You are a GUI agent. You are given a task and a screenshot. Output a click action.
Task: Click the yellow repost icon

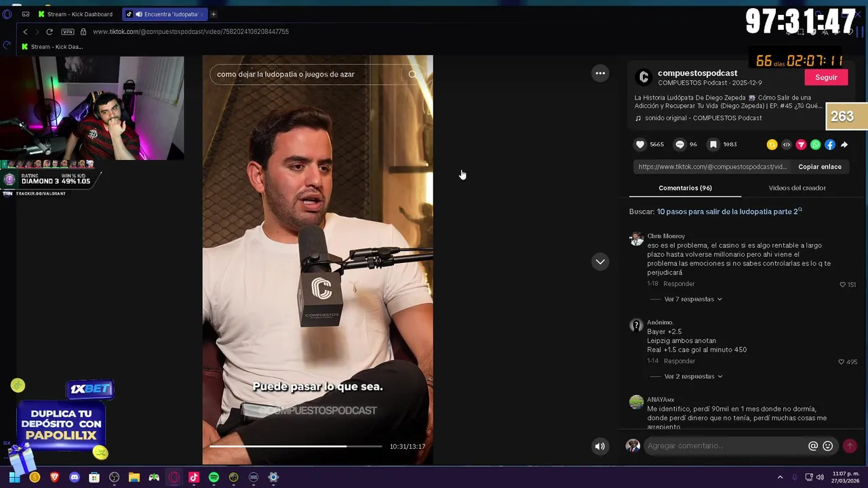[x=772, y=144]
